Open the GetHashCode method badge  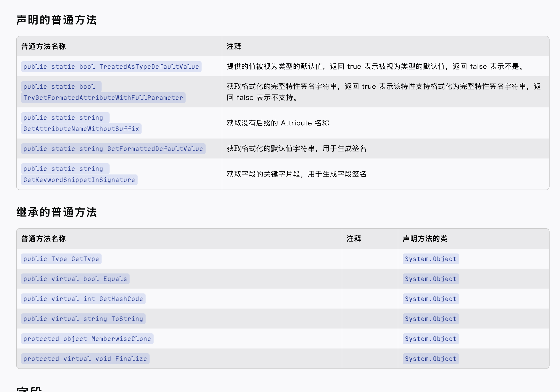pyautogui.click(x=83, y=299)
